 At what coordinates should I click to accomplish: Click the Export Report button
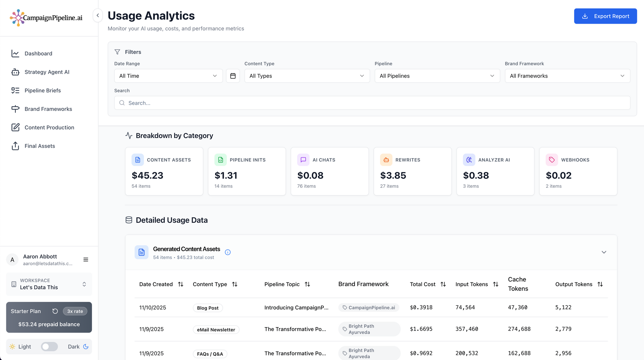pos(605,16)
